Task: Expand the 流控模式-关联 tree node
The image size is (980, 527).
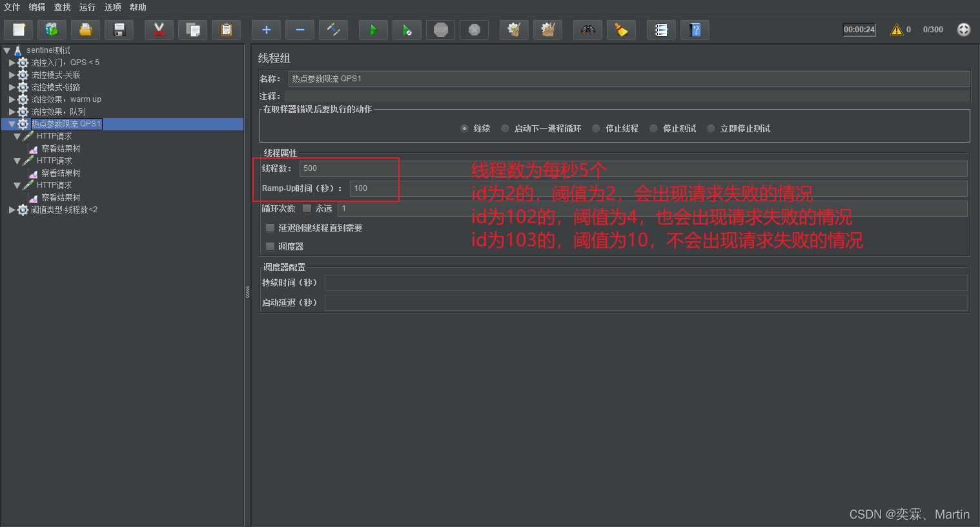Action: pyautogui.click(x=12, y=75)
